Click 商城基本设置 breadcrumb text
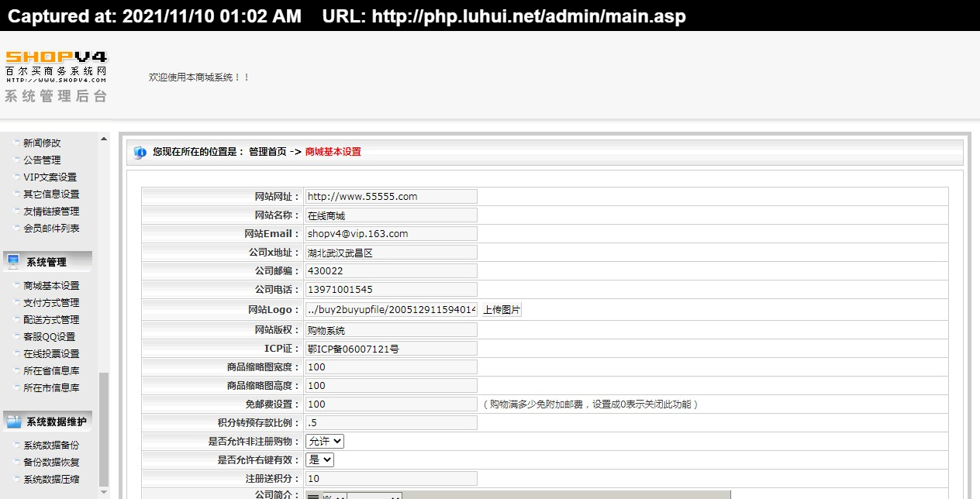Image resolution: width=980 pixels, height=499 pixels. (333, 152)
